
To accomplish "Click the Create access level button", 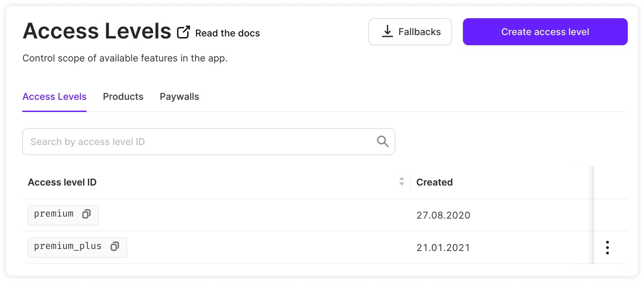I will (545, 32).
